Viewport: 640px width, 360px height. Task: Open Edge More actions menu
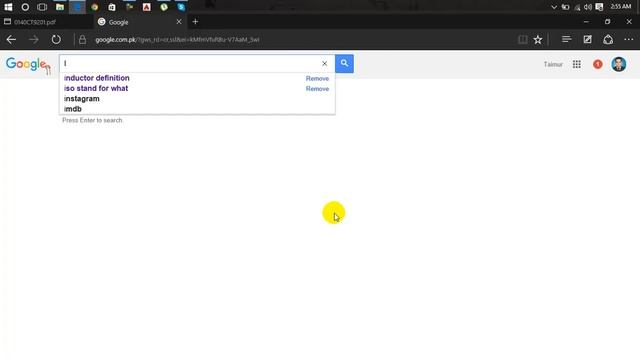(629, 39)
